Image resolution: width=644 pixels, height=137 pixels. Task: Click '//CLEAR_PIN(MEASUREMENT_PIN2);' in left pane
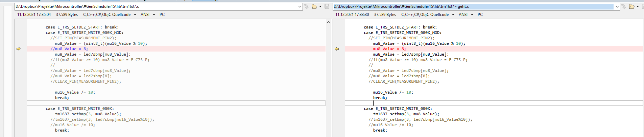86,81
